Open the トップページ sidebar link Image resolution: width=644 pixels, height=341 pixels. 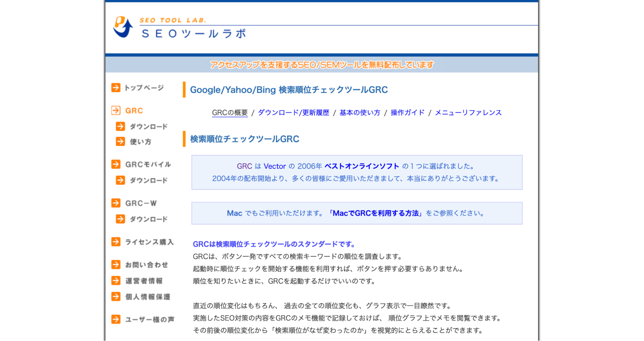point(144,88)
